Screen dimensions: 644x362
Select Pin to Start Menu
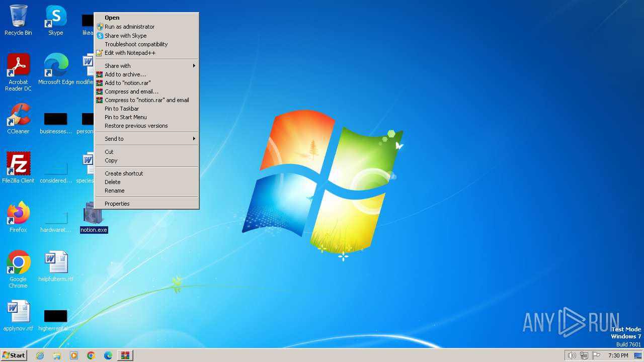[146, 117]
